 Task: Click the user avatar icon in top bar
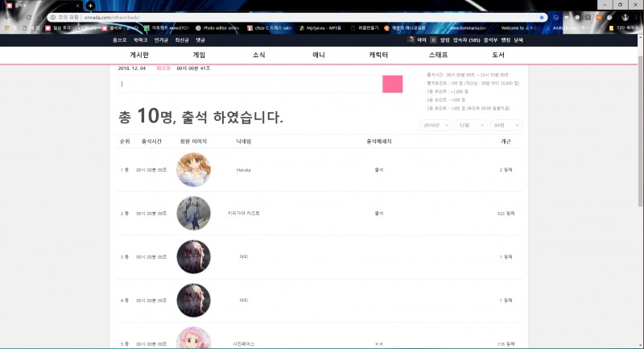411,39
